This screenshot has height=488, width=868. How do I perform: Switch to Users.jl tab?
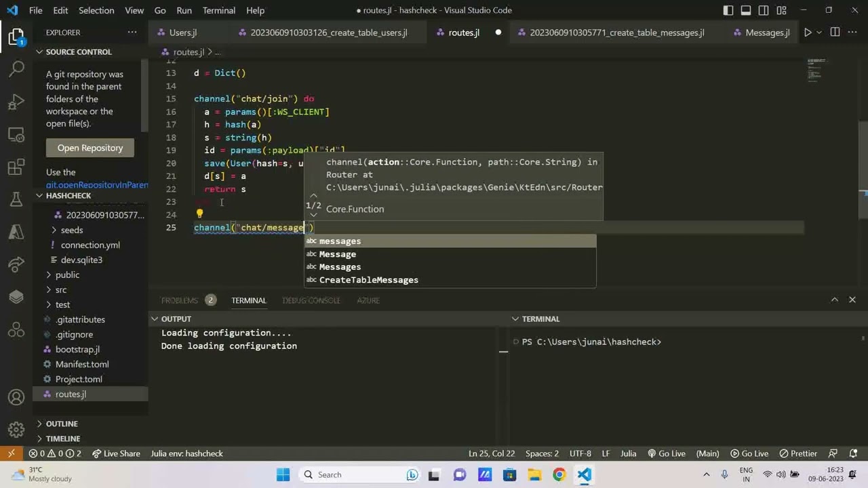click(x=183, y=33)
